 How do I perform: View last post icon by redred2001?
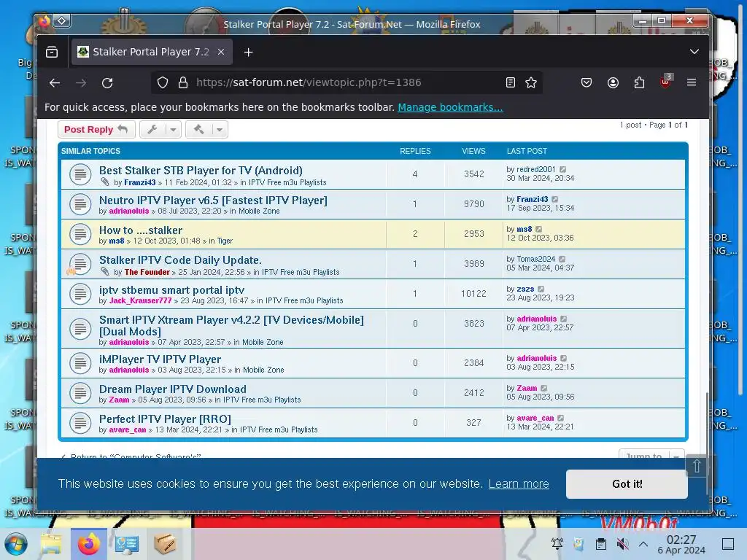tap(562, 169)
